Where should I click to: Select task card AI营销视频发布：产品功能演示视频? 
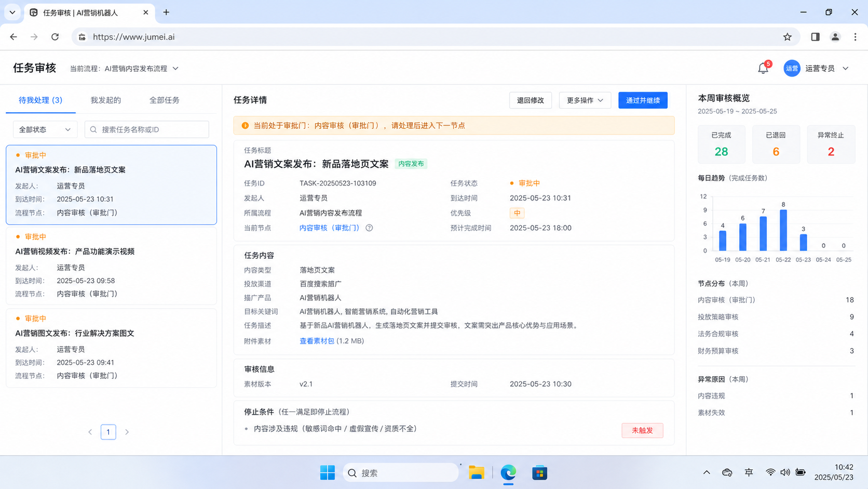(111, 266)
